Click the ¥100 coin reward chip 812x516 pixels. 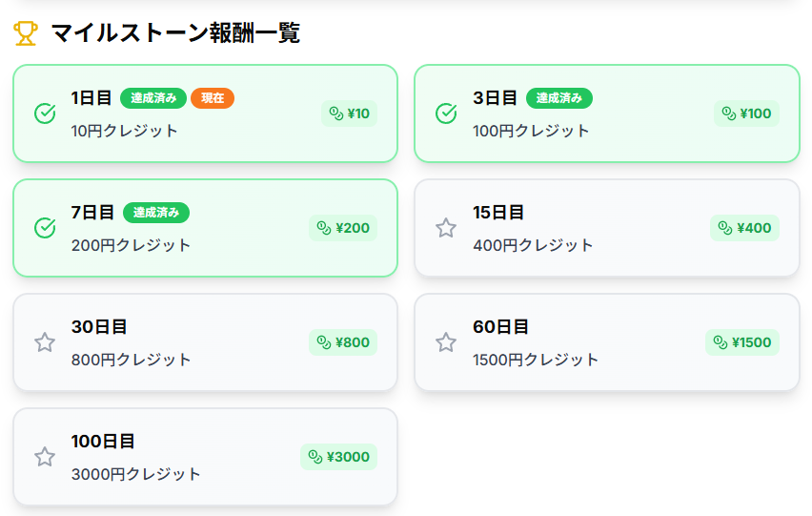click(746, 114)
